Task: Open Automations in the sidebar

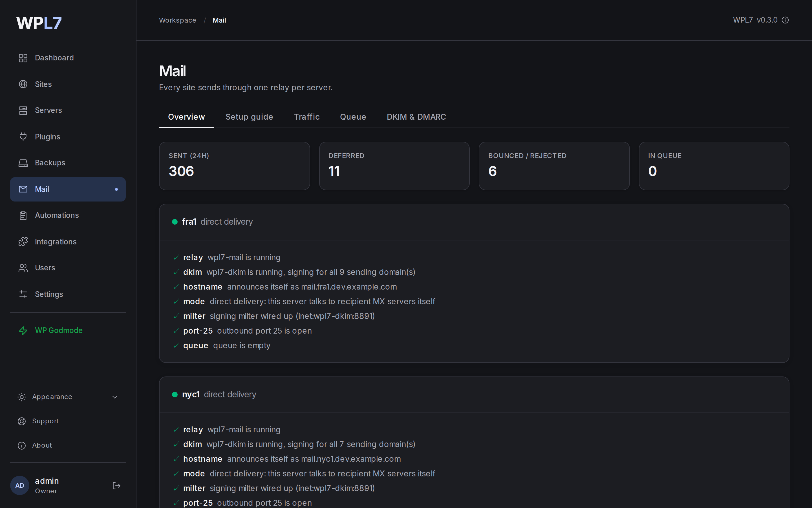Action: click(68, 215)
